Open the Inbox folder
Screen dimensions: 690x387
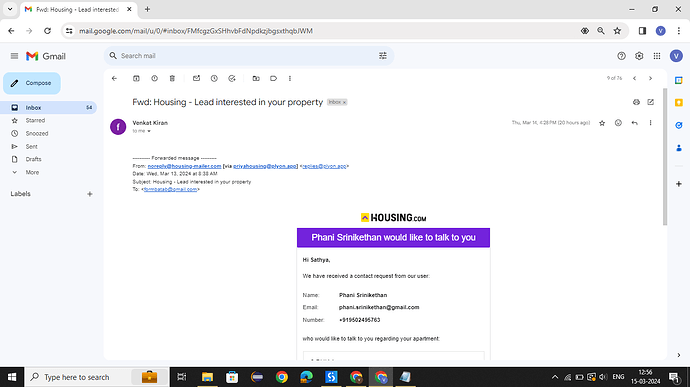pyautogui.click(x=48, y=107)
